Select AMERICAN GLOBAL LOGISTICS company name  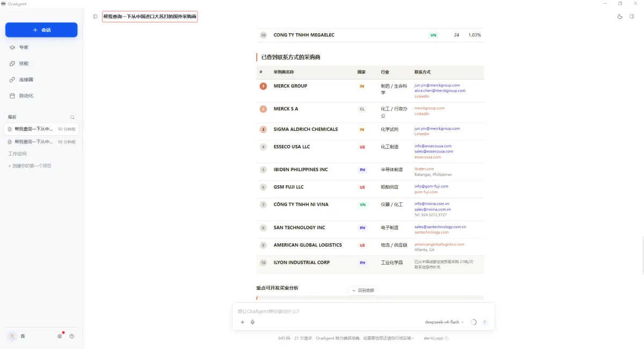point(308,245)
